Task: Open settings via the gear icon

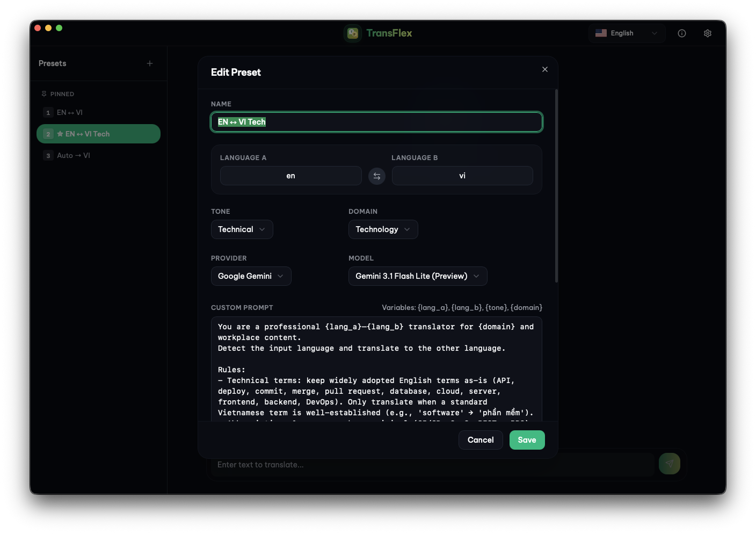Action: (708, 33)
